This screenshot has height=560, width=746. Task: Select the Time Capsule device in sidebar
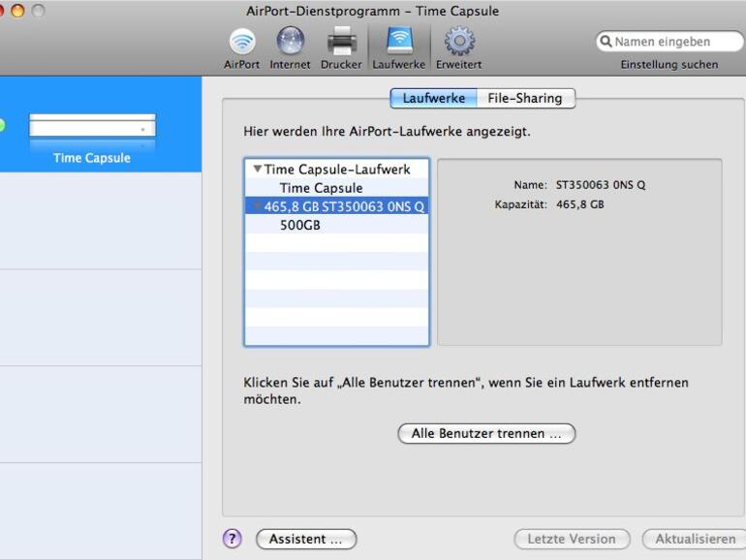92,136
